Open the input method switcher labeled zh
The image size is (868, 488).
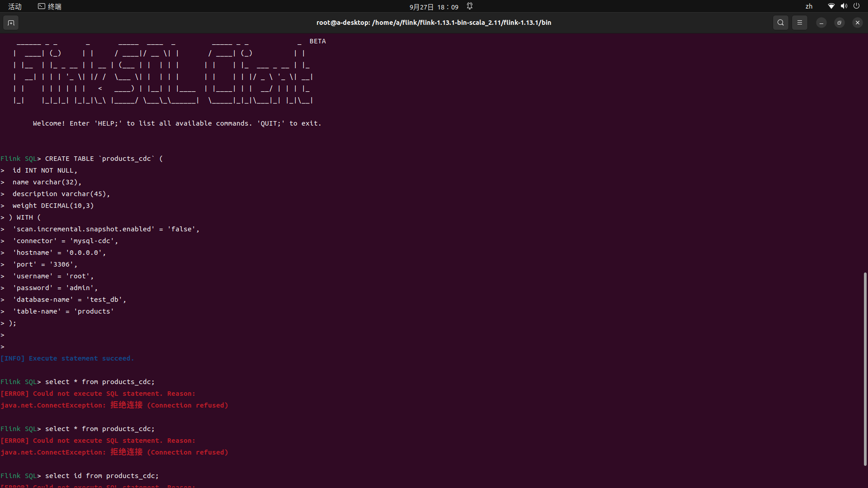pos(809,6)
